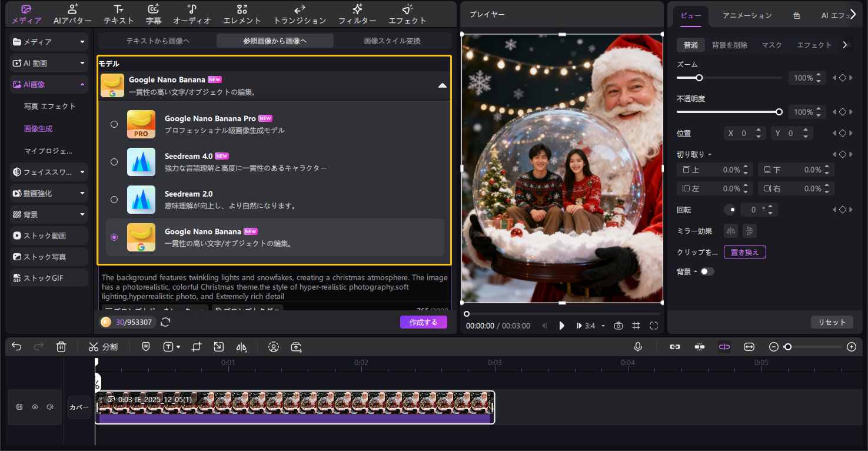Collapse the Google Nano Banana model list

click(x=443, y=85)
